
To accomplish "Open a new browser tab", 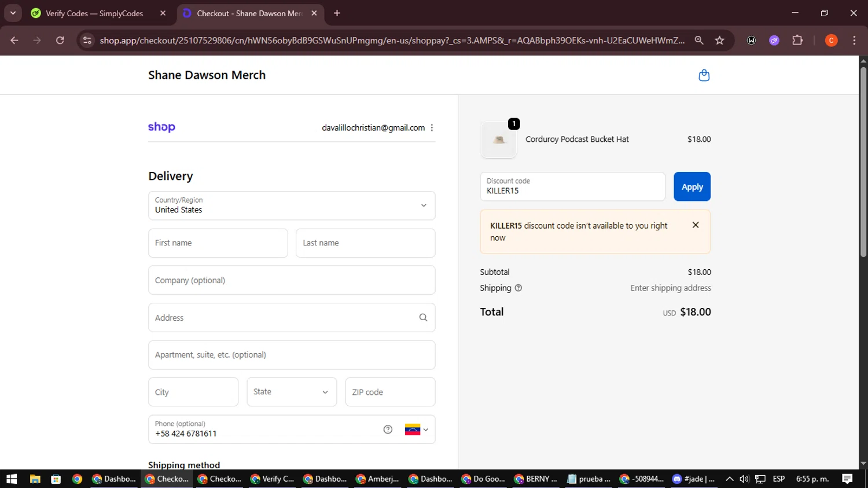I will pyautogui.click(x=337, y=13).
